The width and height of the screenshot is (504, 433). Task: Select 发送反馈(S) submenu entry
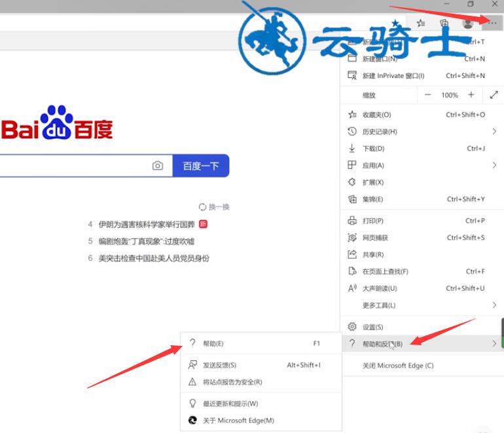tap(261, 365)
